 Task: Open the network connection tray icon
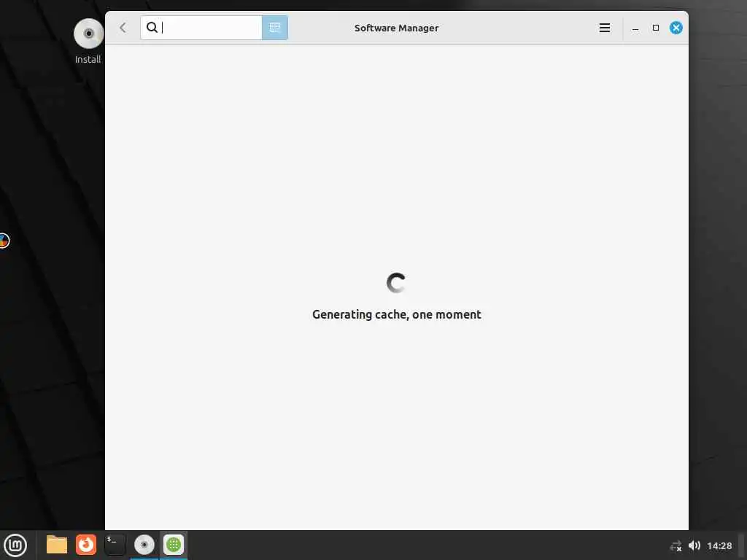coord(676,545)
